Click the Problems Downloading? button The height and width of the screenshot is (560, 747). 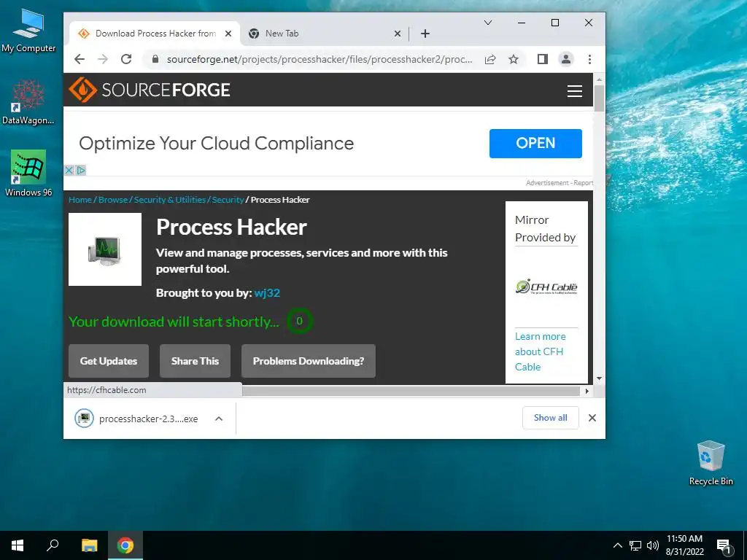coord(309,361)
